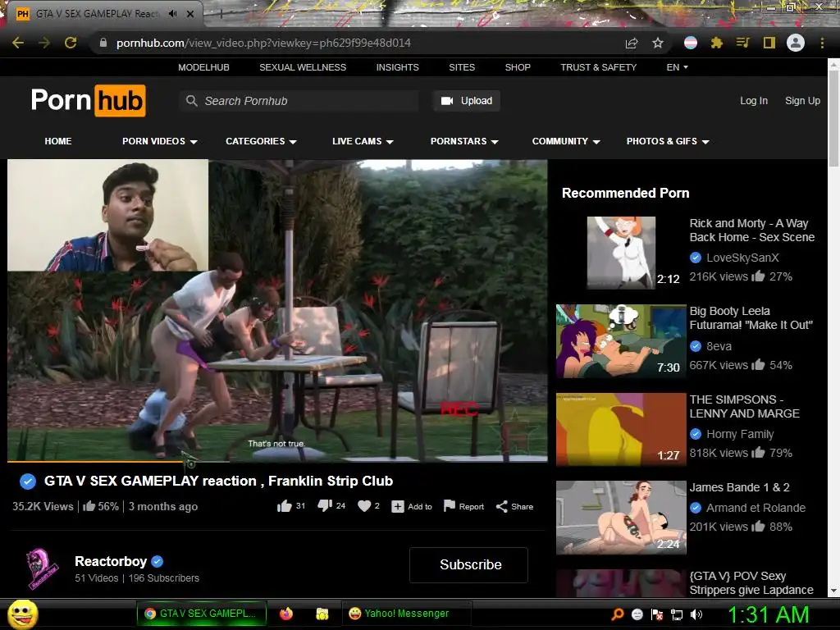The image size is (840, 630).
Task: Expand the EN language dropdown
Action: pos(677,67)
